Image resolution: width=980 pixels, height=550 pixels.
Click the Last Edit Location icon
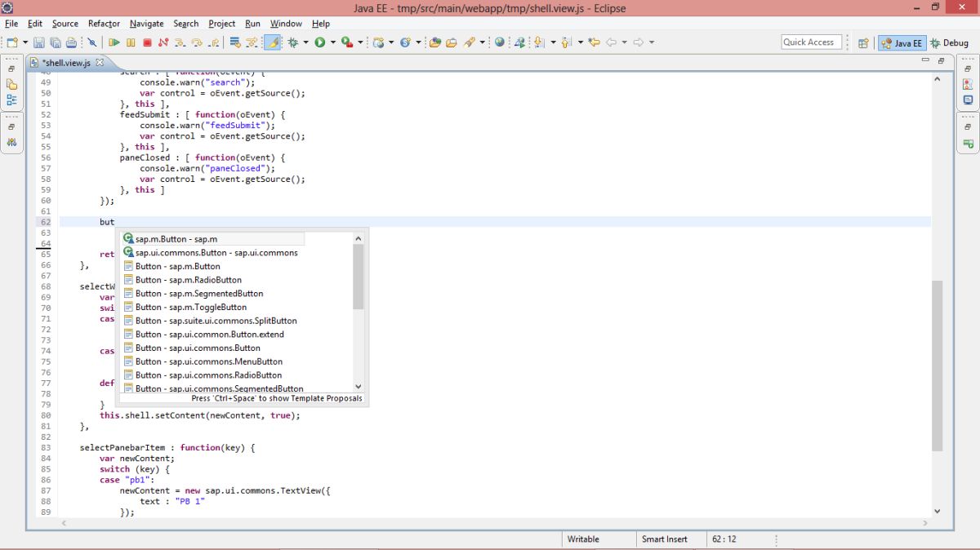(595, 42)
